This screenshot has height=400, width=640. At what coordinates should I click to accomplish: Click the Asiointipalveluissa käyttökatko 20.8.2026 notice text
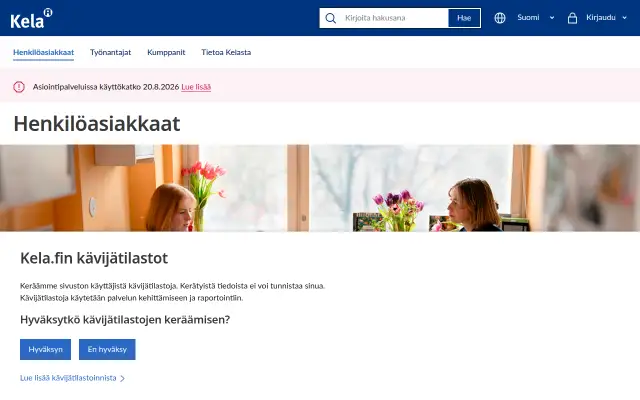point(106,87)
